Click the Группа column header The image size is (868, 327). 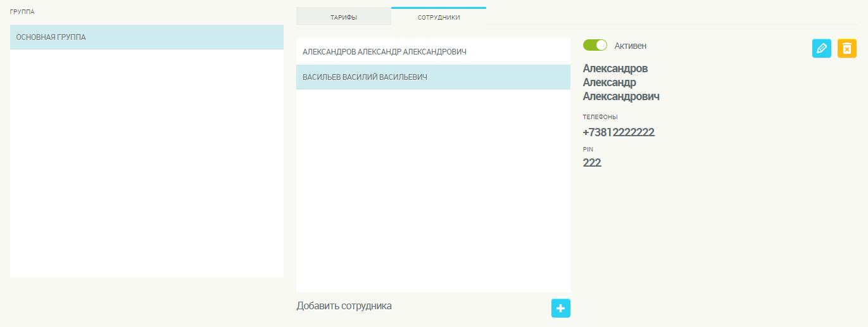[22, 12]
